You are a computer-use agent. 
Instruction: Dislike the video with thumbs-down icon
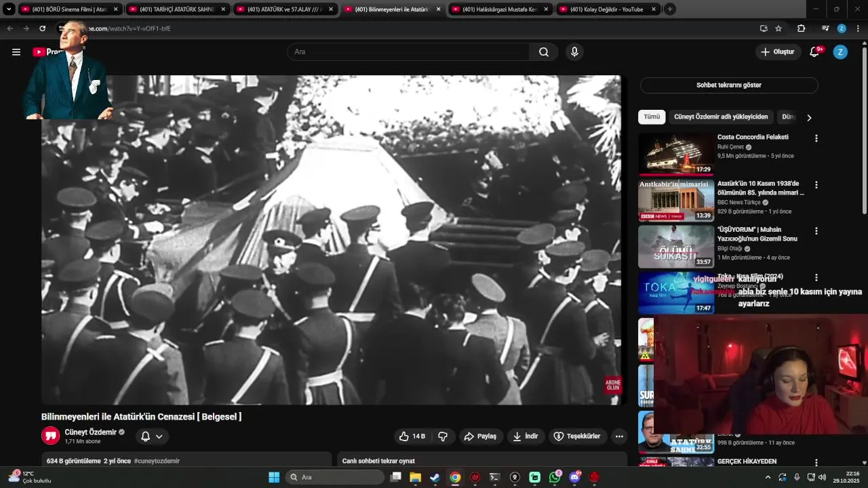[x=443, y=436]
